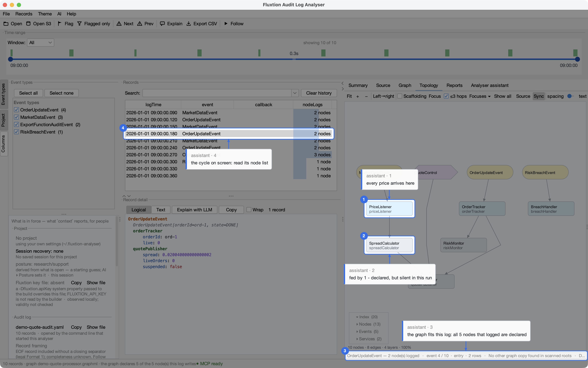Toggle Left→right layout direction
Screen dimensions: 588x368
(383, 96)
